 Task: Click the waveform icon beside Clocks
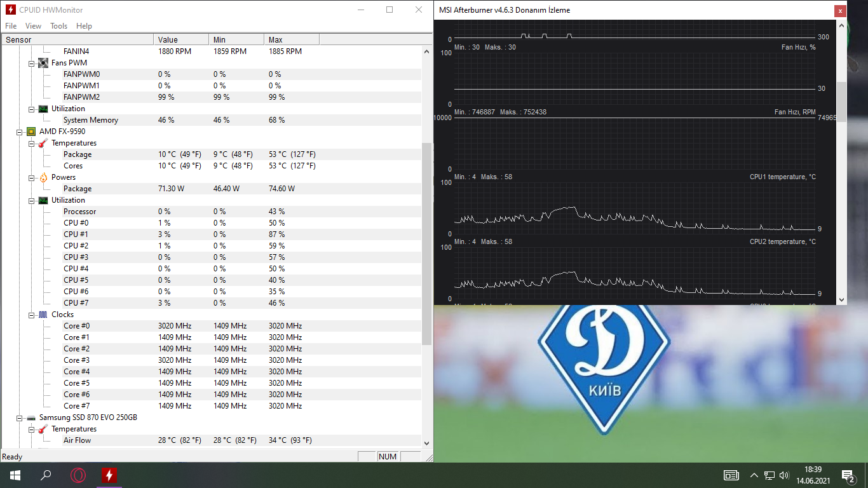43,315
